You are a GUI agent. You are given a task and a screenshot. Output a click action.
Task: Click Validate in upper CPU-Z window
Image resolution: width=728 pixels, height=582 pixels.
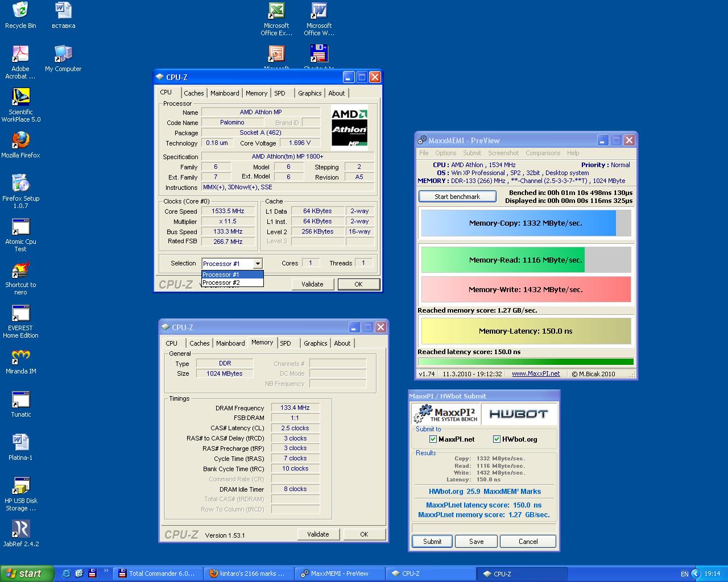(312, 284)
